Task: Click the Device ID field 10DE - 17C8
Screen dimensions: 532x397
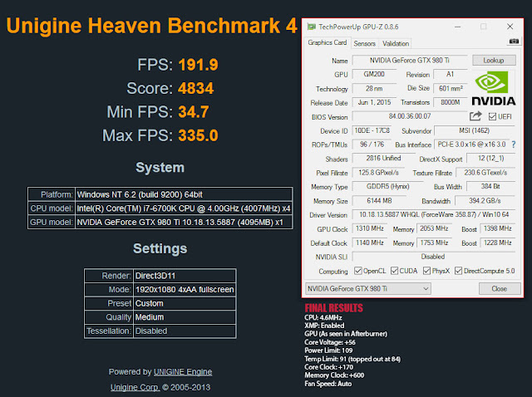Action: tap(372, 130)
